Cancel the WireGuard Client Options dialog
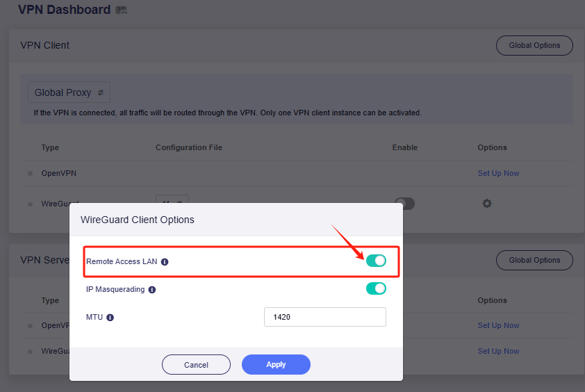The image size is (585, 392). point(196,365)
